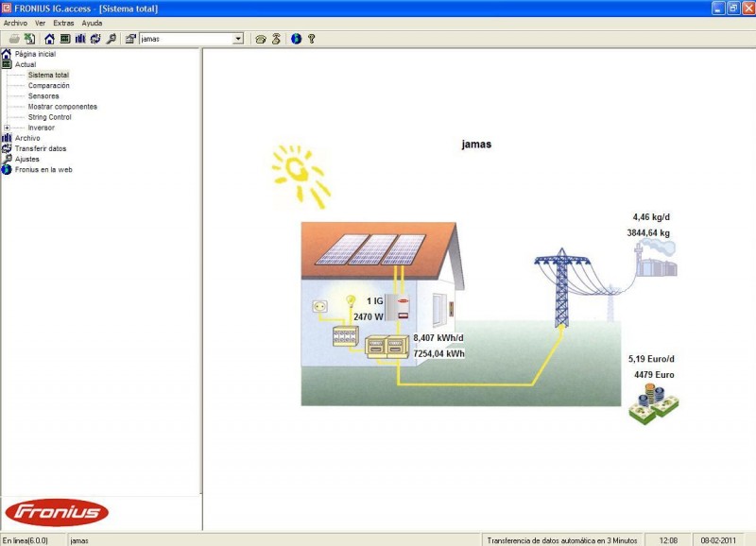Click the globe icon in the toolbar
Screen dimensions: 756x546
tap(296, 39)
